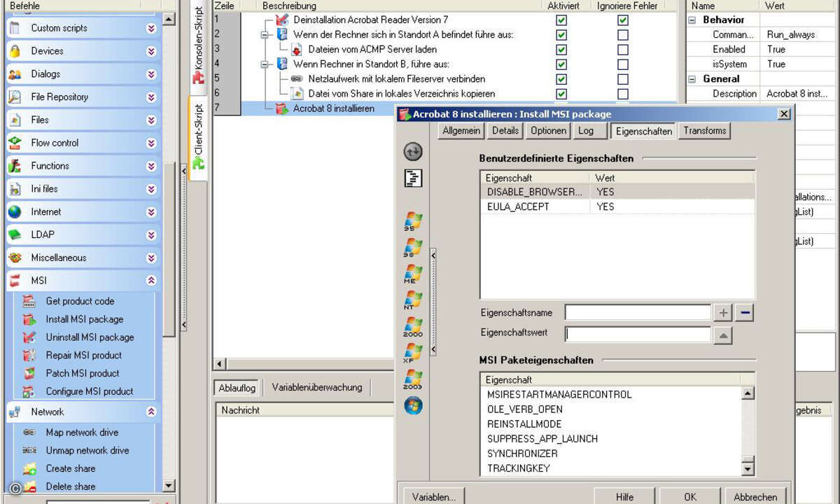Click the Eigenschaftsname input field
The width and height of the screenshot is (840, 504).
click(x=638, y=312)
